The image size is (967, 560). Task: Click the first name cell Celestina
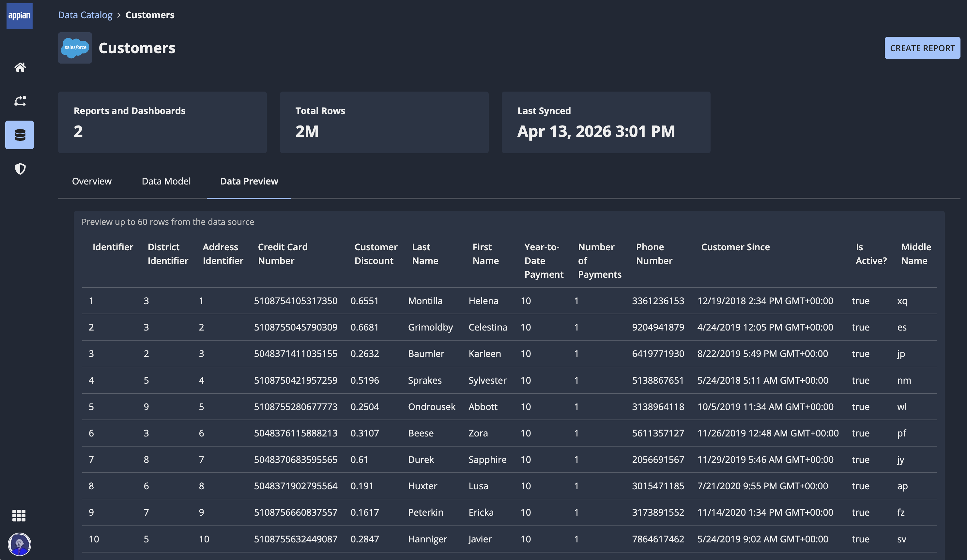click(x=488, y=327)
